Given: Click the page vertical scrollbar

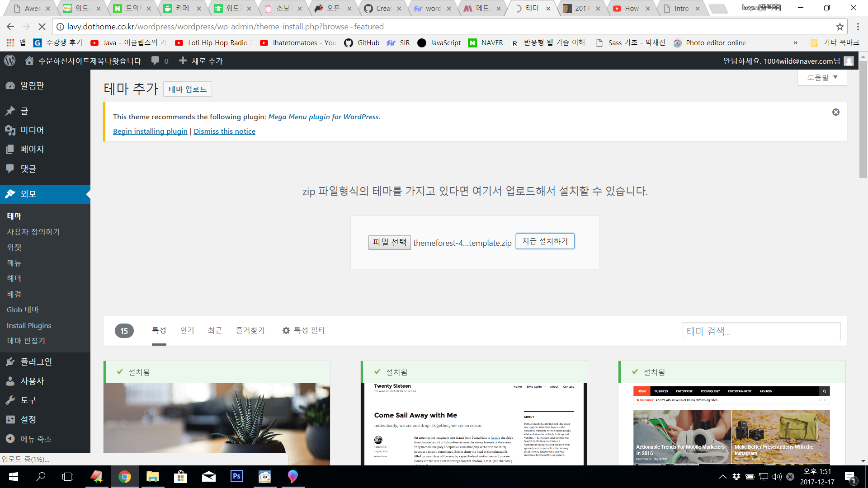Looking at the screenshot, I should pos(863,120).
